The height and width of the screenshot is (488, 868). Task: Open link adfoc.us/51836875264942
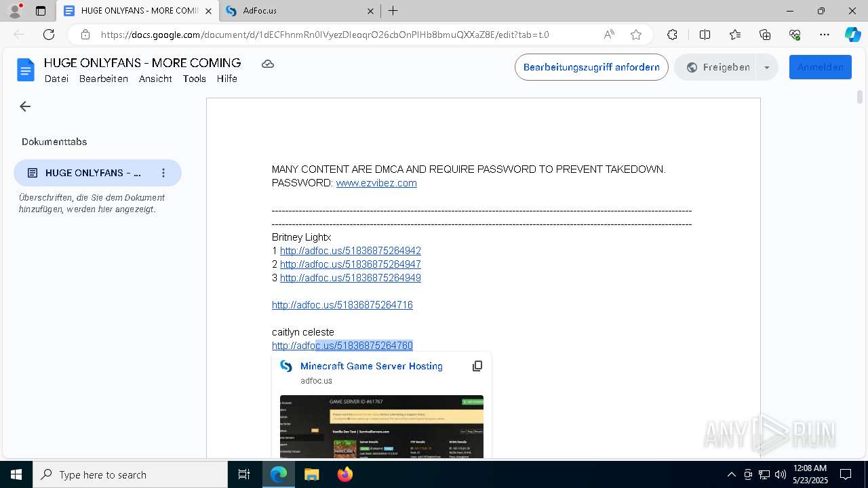[x=351, y=251]
